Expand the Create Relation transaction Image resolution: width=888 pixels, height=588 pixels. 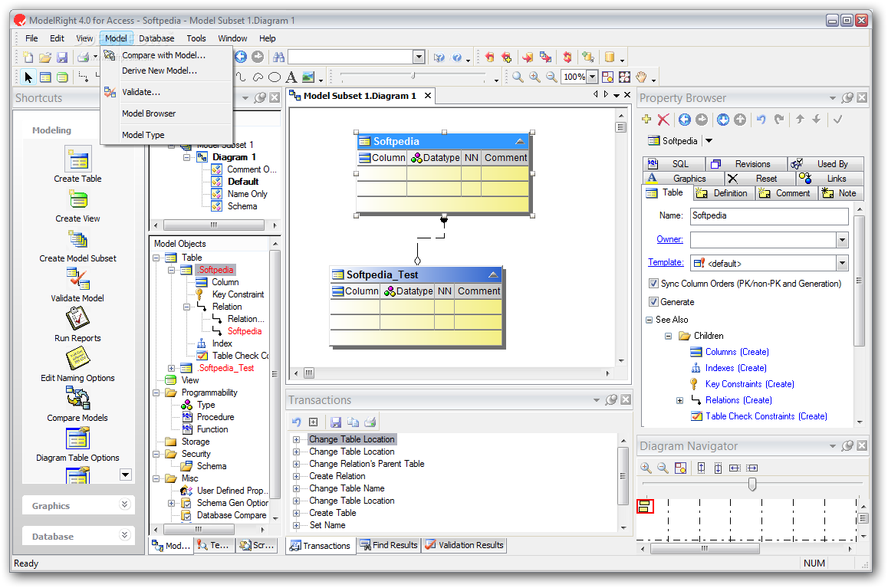(296, 477)
